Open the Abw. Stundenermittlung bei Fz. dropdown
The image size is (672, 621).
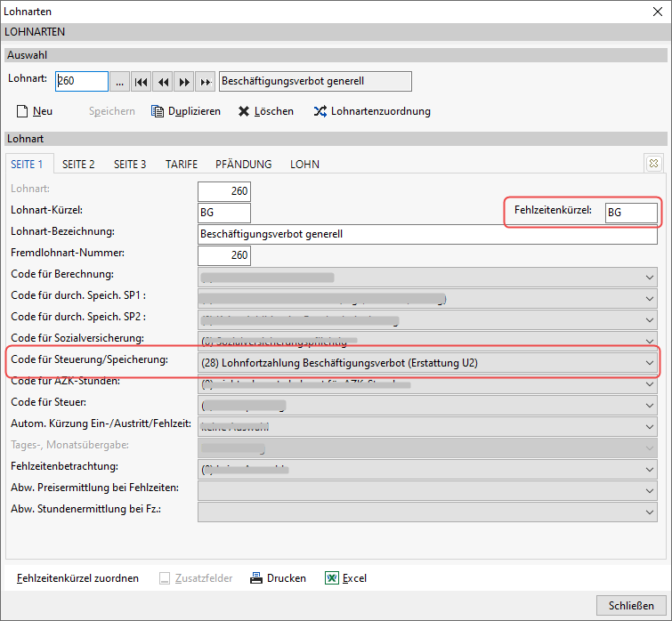(x=427, y=512)
